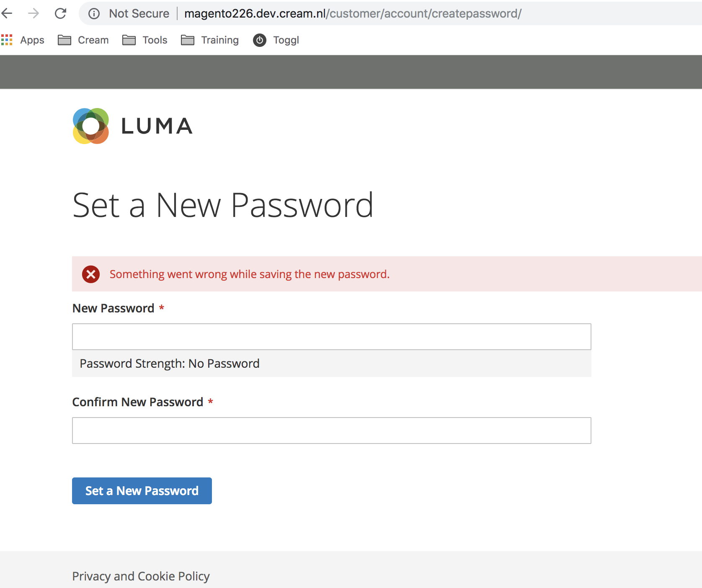The height and width of the screenshot is (588, 702).
Task: Open the Training bookmarks folder
Action: pyautogui.click(x=210, y=40)
